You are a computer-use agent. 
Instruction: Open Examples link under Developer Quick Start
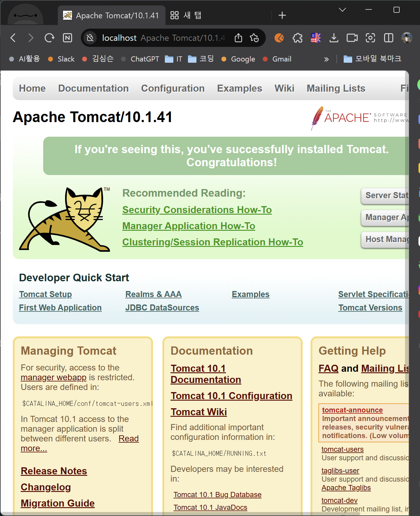coord(251,294)
